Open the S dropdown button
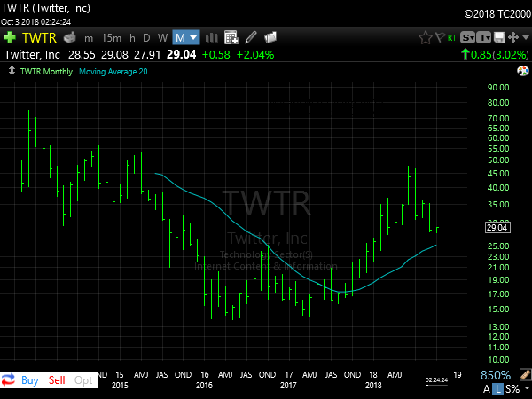Image resolution: width=532 pixels, height=399 pixels. pos(467,37)
